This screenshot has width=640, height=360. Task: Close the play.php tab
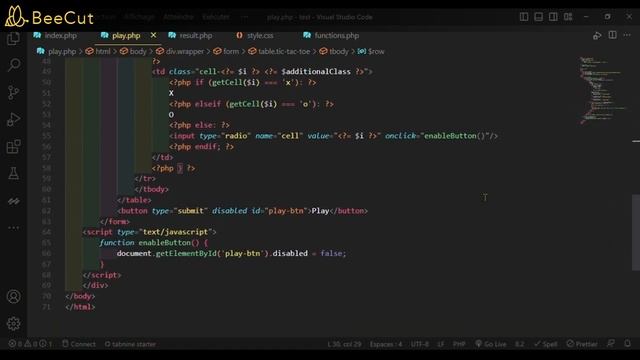tap(153, 35)
